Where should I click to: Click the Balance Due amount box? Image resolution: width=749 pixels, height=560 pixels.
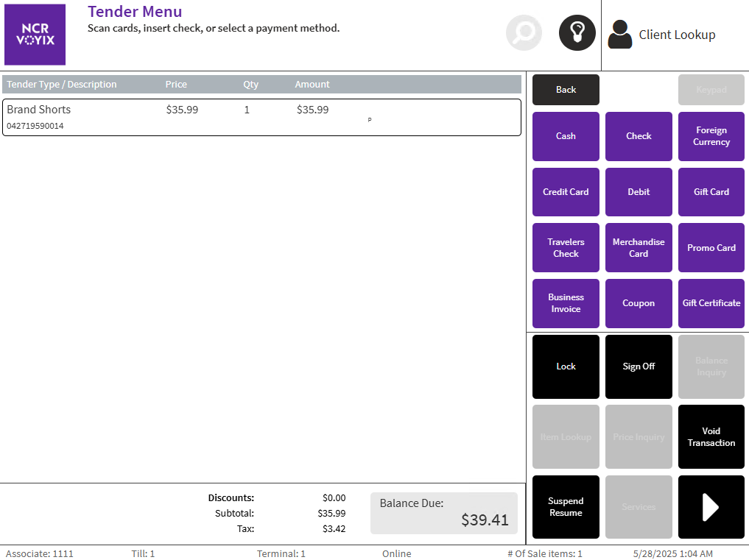[x=443, y=513]
